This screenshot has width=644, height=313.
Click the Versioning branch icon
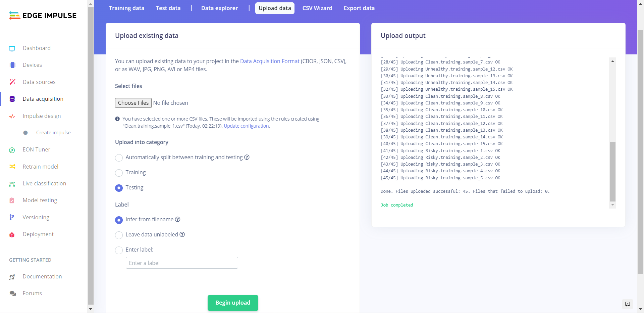pyautogui.click(x=12, y=217)
